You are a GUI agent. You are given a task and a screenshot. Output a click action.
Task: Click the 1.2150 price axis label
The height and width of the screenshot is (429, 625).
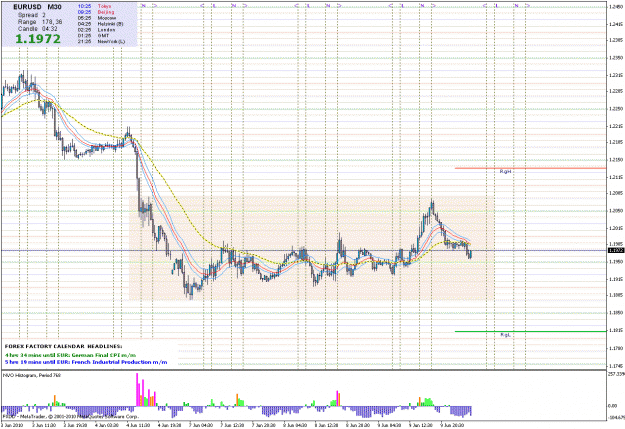[615, 159]
